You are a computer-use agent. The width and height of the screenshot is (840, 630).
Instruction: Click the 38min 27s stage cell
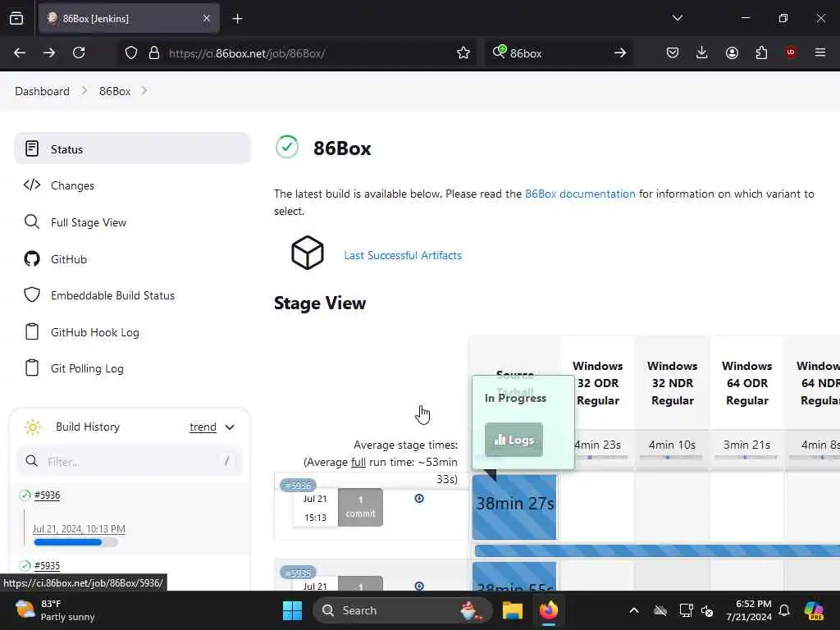[x=514, y=506]
